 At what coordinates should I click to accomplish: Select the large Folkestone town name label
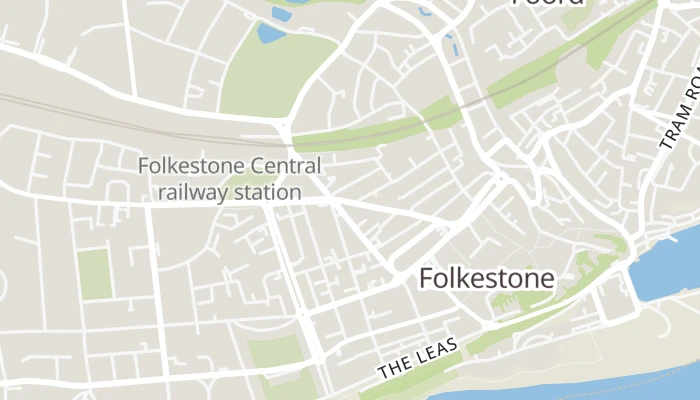point(487,278)
